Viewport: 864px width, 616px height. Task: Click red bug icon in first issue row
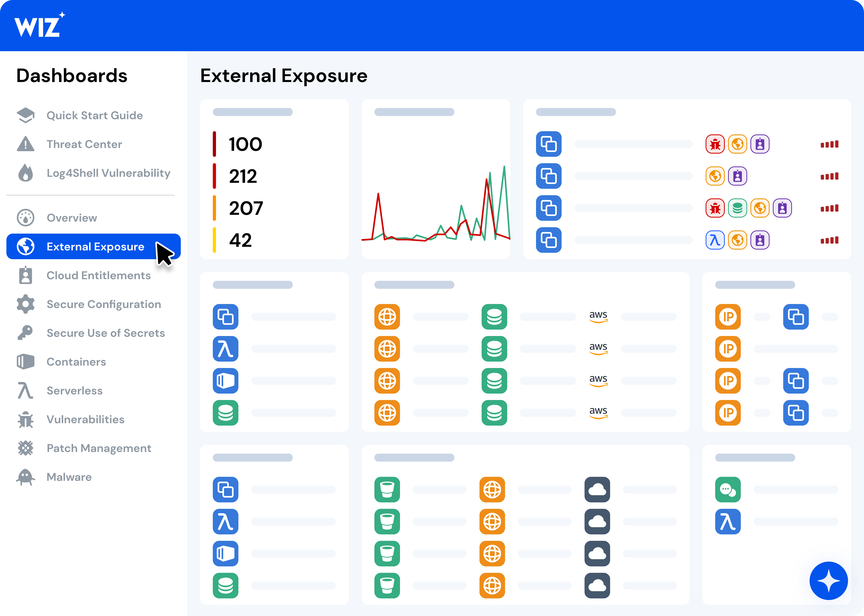[715, 144]
